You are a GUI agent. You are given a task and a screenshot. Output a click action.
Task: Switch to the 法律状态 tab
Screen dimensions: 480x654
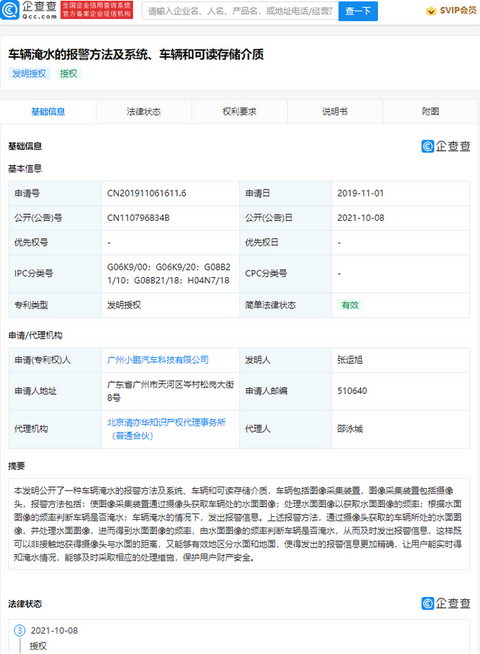point(143,111)
